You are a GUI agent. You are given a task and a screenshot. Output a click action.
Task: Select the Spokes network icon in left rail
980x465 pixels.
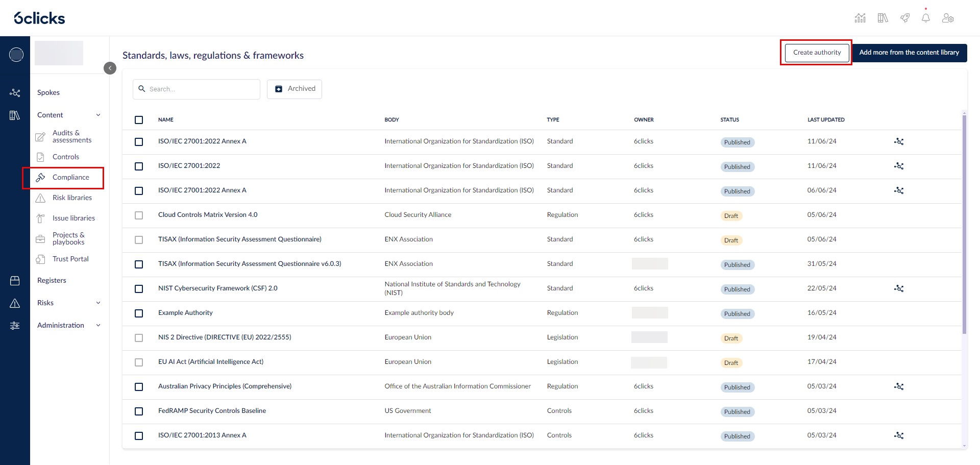[x=15, y=93]
